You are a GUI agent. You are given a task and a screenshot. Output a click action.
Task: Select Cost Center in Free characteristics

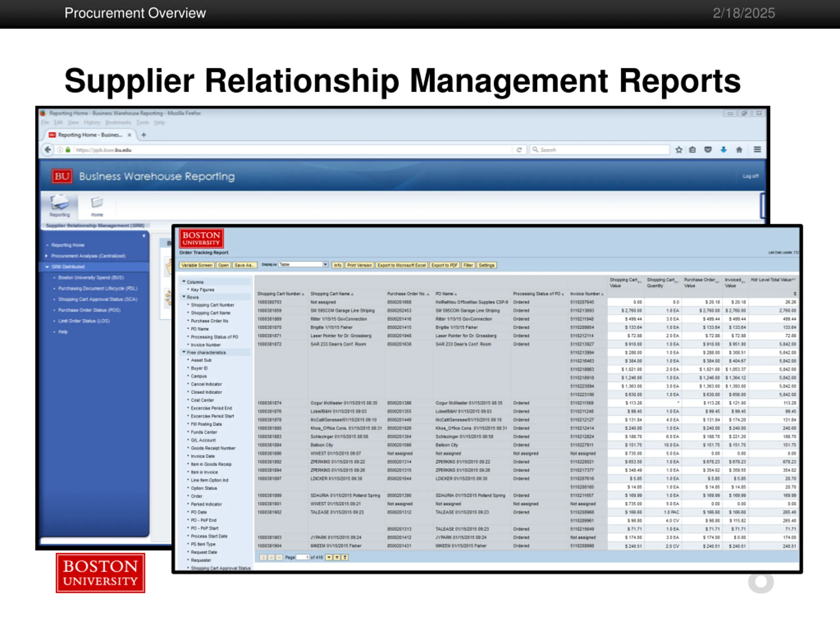pos(202,400)
